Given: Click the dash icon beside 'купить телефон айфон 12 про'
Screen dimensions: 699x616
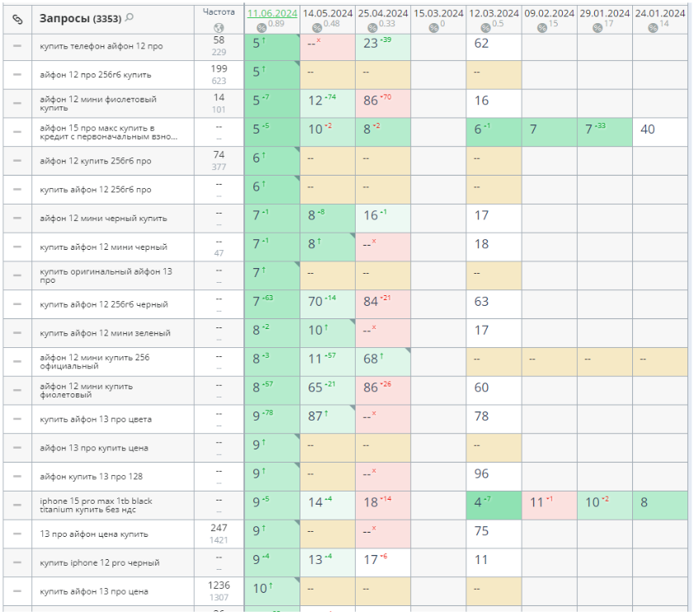Looking at the screenshot, I should (17, 46).
